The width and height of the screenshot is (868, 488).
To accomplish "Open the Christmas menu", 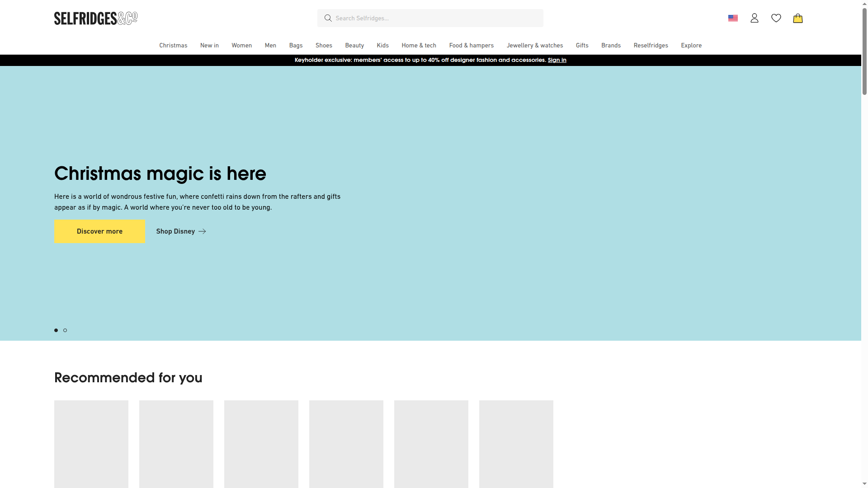I will point(173,45).
